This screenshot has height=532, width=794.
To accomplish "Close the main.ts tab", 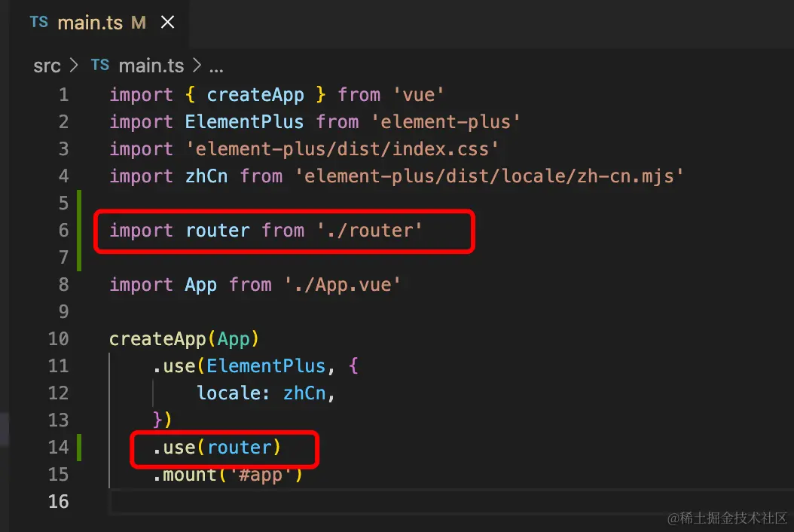I will tap(167, 23).
